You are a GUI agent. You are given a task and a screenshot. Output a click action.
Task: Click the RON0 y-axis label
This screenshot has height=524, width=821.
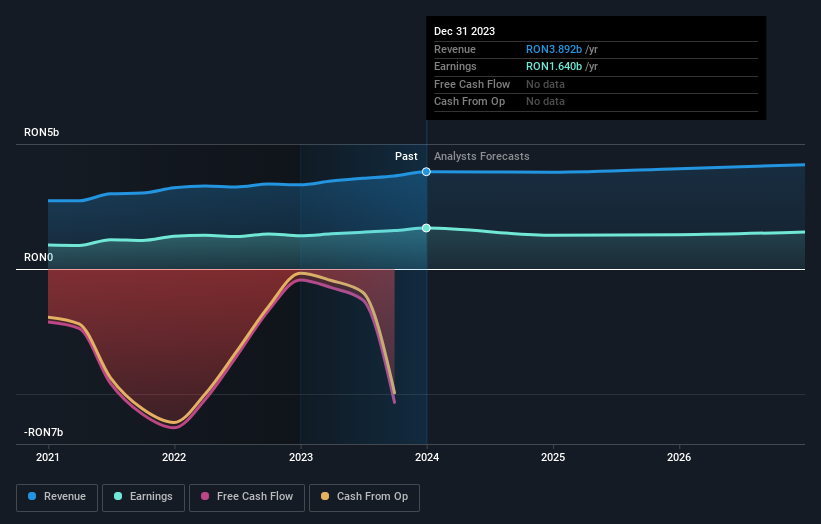38,258
